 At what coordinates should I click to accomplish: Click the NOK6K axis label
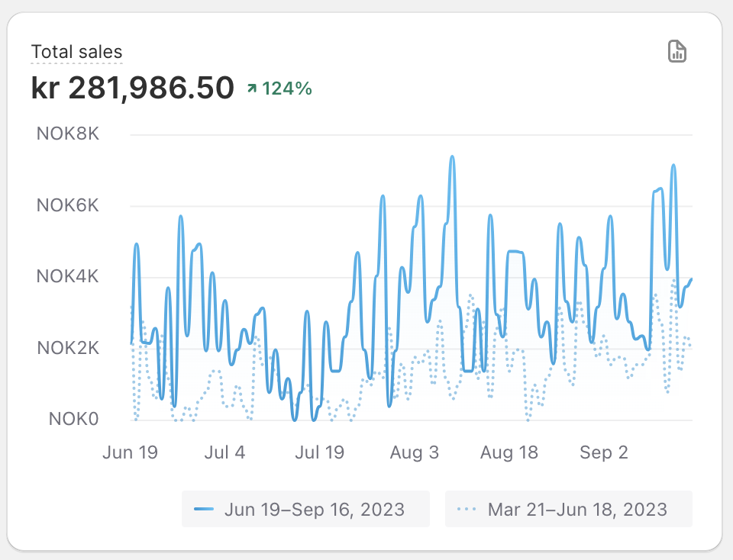pyautogui.click(x=68, y=205)
